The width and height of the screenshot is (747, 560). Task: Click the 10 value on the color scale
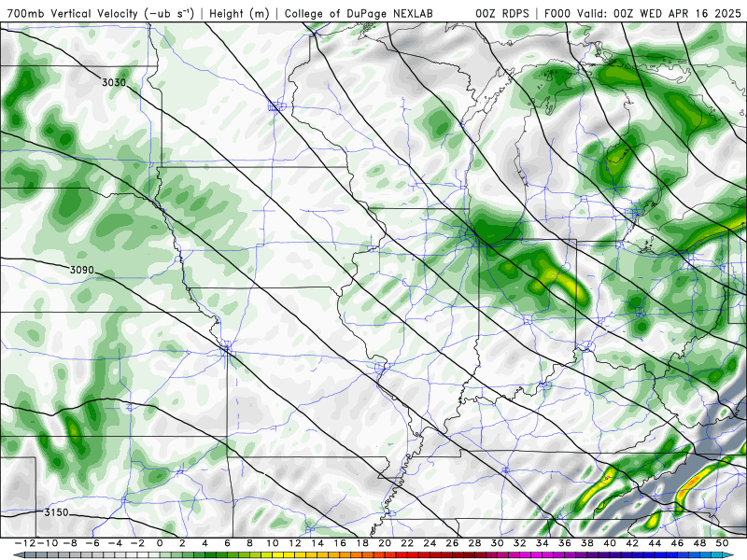(x=273, y=543)
